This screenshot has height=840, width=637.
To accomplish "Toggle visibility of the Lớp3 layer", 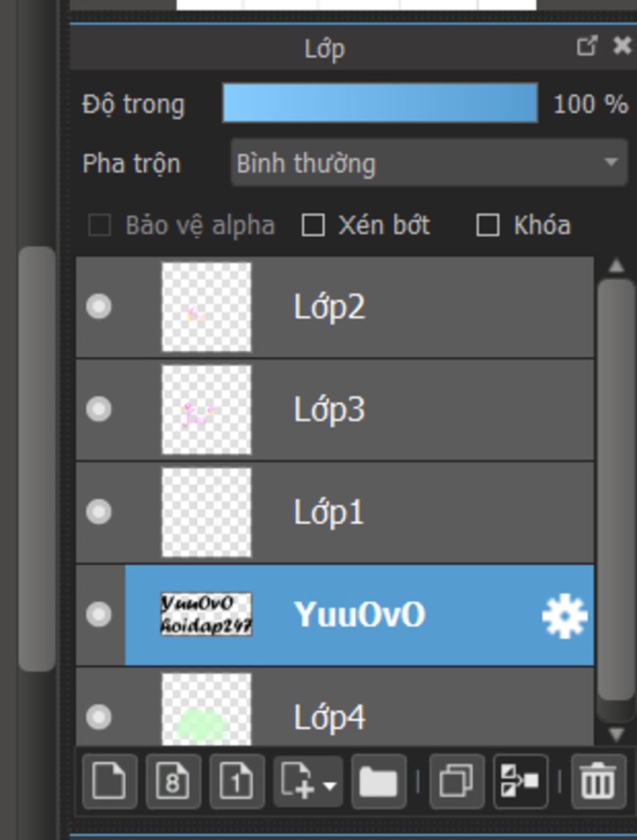I will pyautogui.click(x=99, y=409).
